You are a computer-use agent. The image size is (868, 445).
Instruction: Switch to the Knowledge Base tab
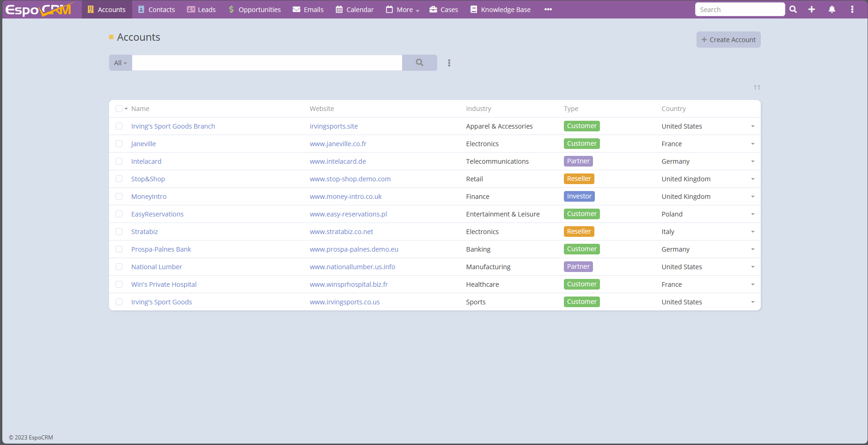point(501,10)
